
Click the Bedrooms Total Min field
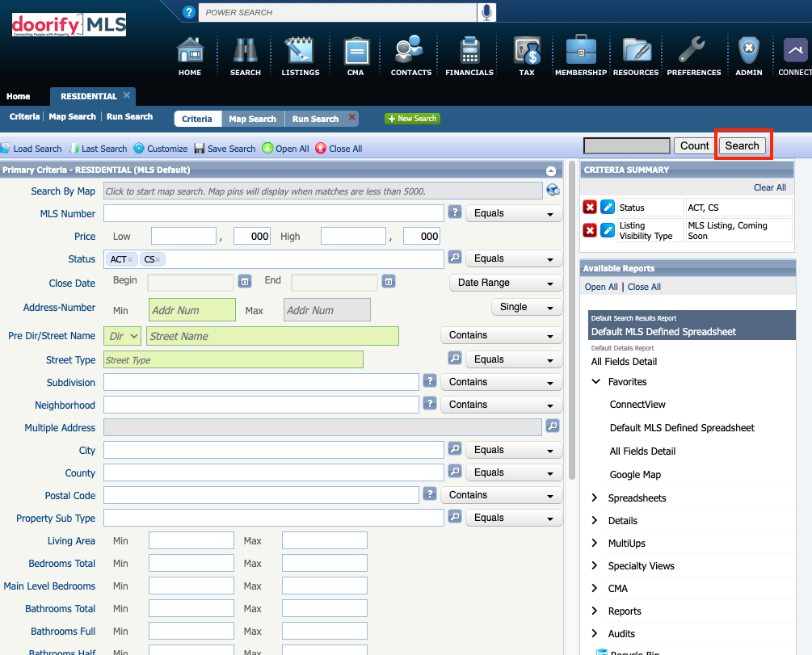[x=191, y=563]
